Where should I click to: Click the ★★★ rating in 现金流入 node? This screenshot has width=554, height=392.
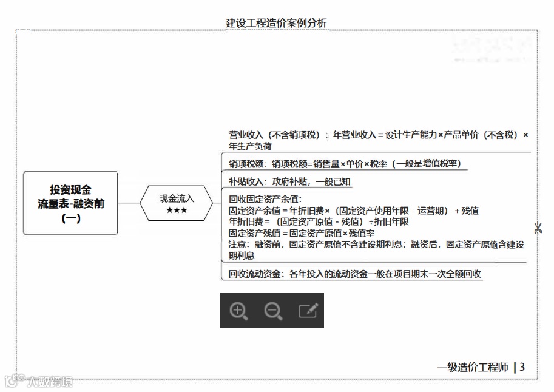point(177,211)
